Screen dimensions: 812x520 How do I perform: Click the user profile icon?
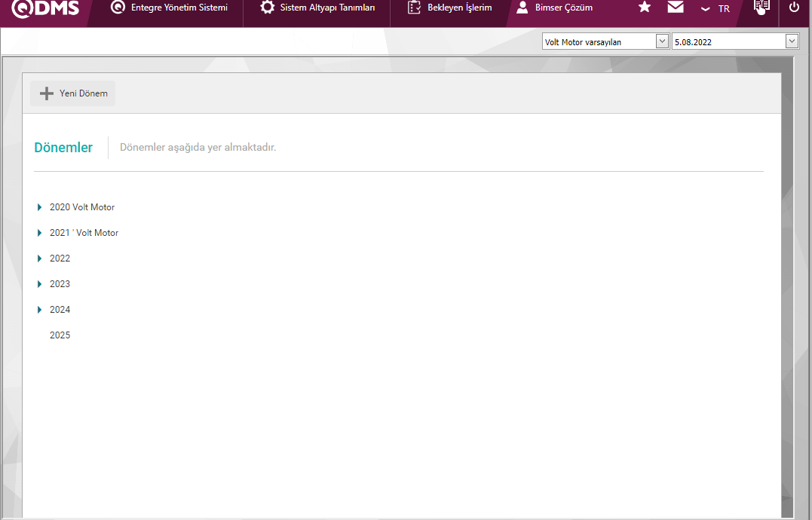pos(522,8)
